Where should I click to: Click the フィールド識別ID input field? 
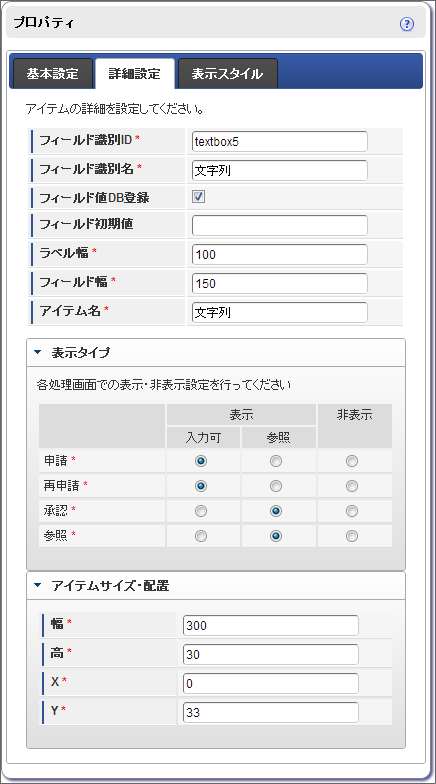pyautogui.click(x=280, y=142)
